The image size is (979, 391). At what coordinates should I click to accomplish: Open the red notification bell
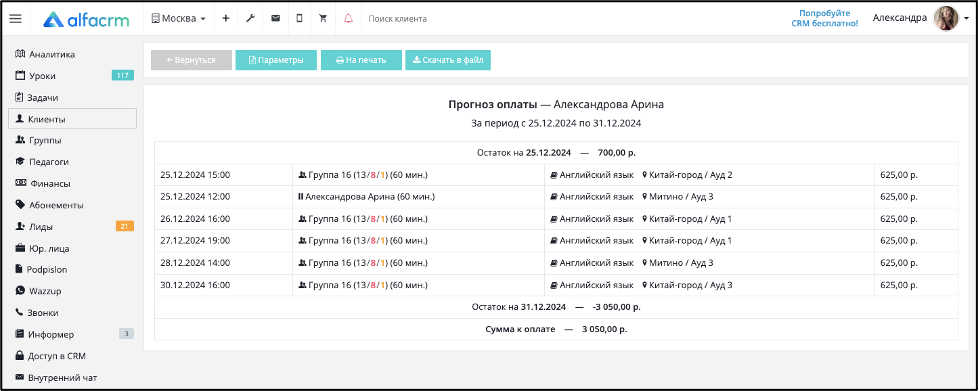(x=348, y=19)
